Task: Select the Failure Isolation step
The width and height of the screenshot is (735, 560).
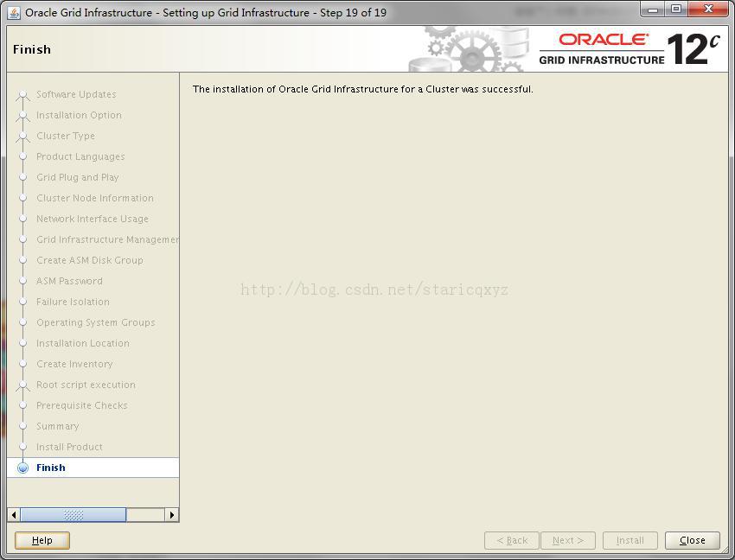Action: (73, 302)
